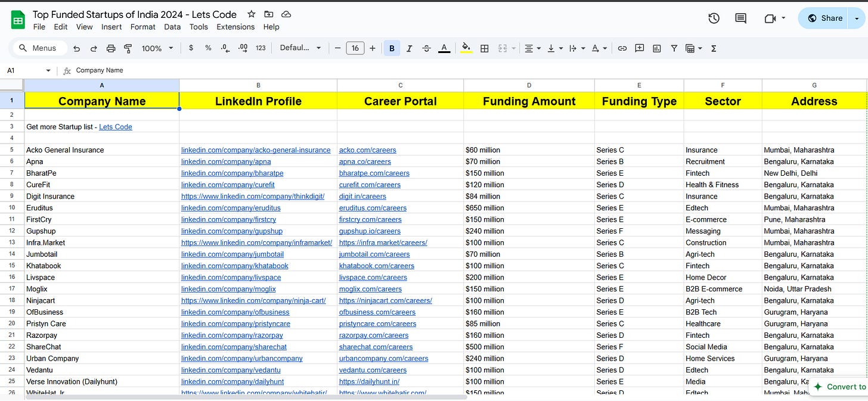Open the Google Sheets home icon

tap(18, 20)
